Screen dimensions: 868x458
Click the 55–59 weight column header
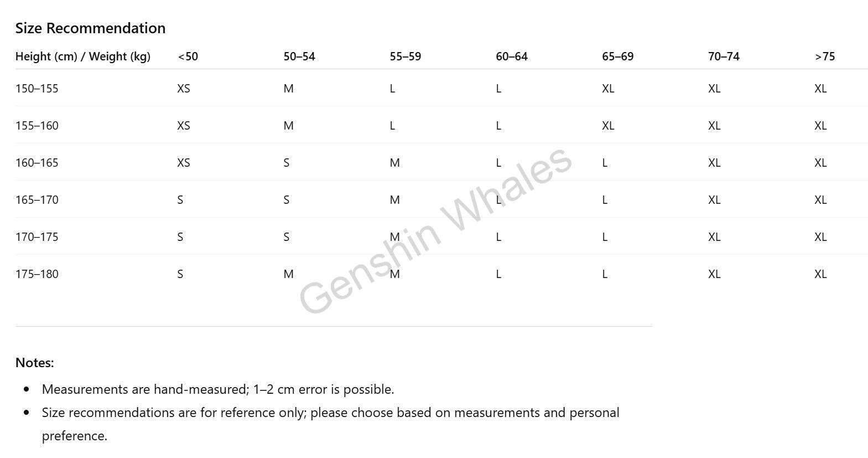click(x=406, y=56)
